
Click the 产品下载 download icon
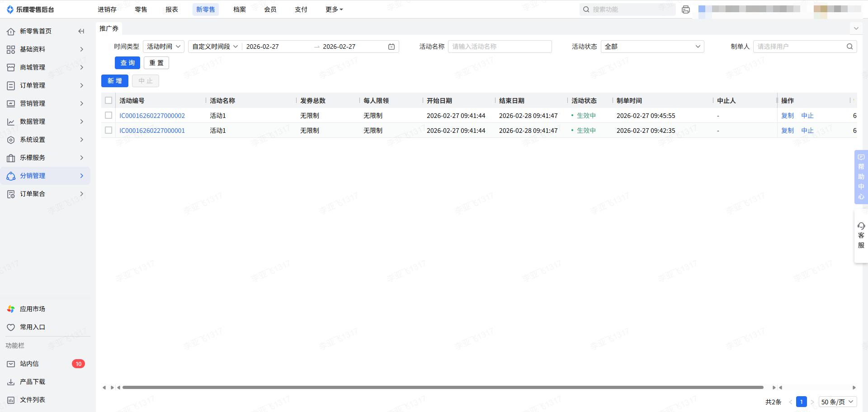click(x=11, y=382)
